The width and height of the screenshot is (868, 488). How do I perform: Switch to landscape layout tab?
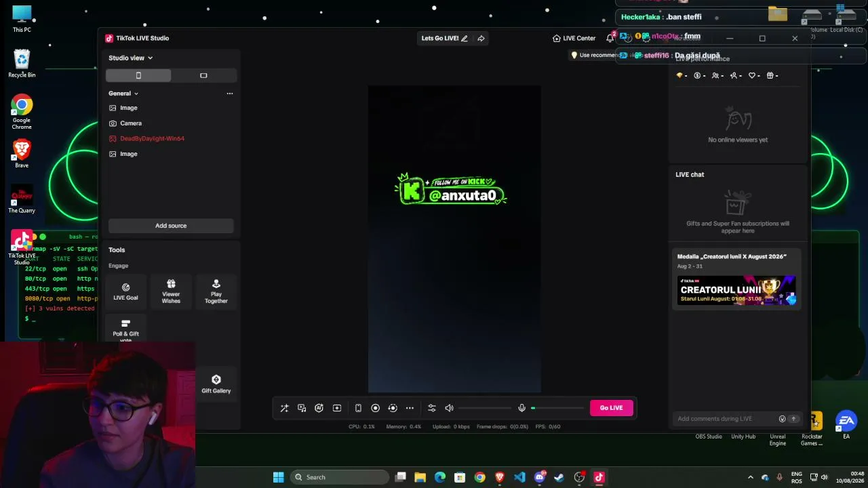click(203, 75)
